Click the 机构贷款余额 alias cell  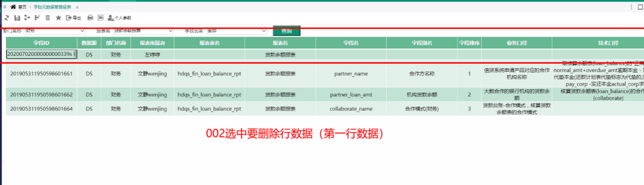(x=422, y=95)
